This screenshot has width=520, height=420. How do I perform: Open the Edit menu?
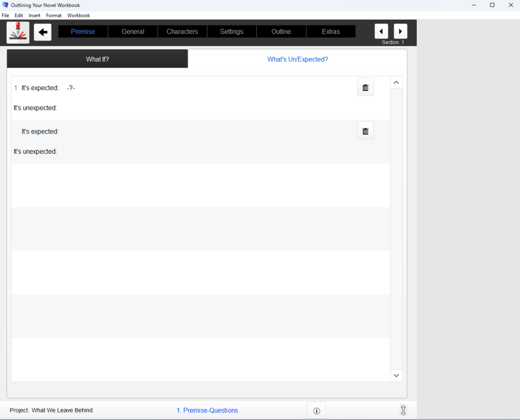[19, 16]
